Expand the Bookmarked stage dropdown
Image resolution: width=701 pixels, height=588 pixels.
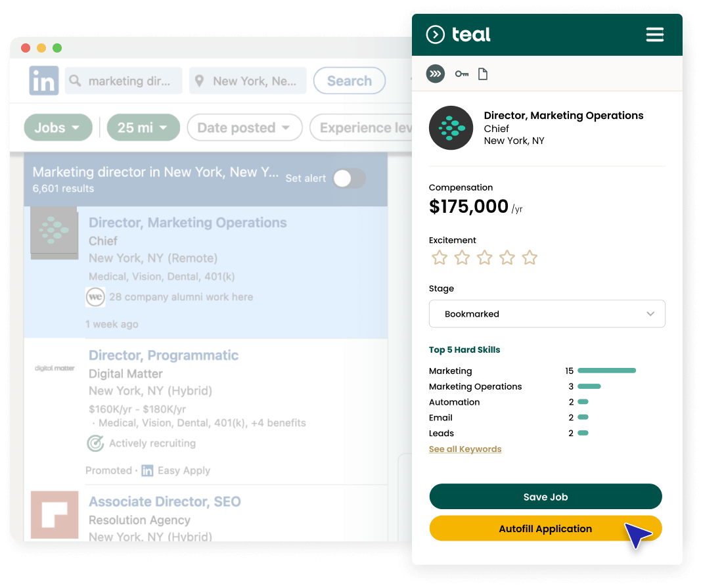(x=547, y=314)
